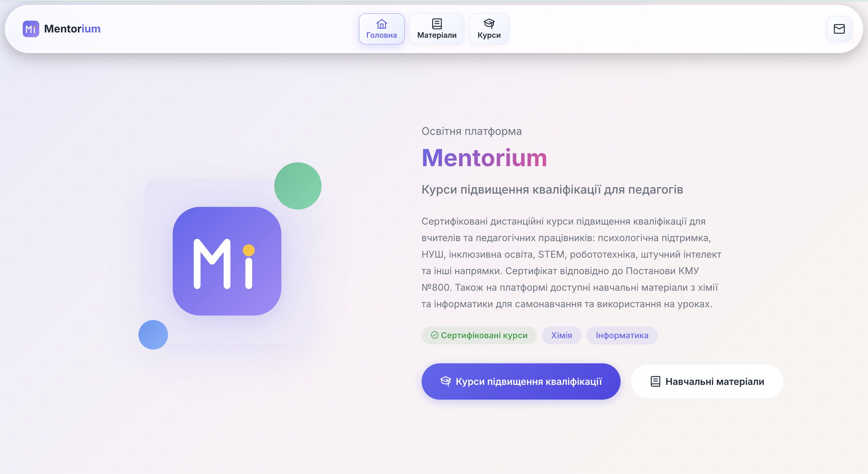Click the Mentorium brand name in header
868x474 pixels.
point(72,29)
